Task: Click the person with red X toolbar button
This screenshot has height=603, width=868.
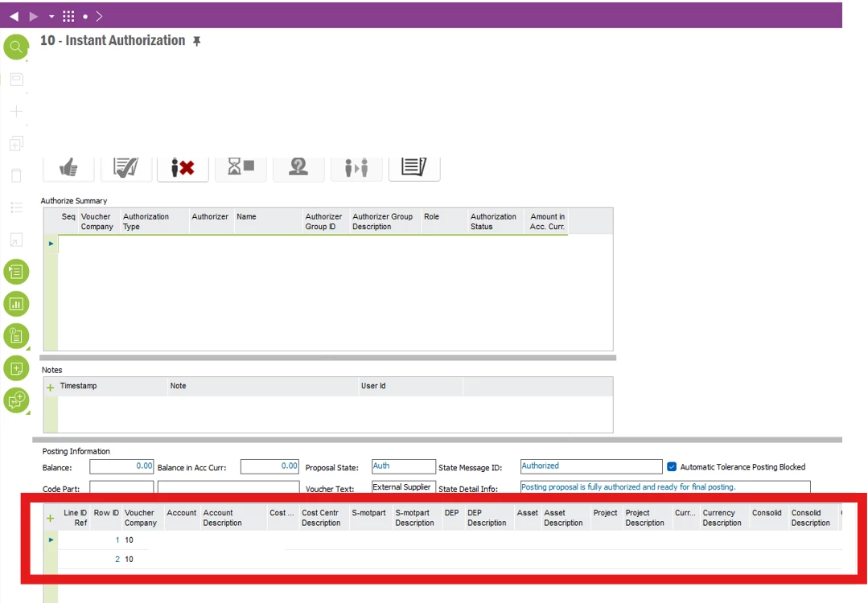Action: pyautogui.click(x=183, y=167)
